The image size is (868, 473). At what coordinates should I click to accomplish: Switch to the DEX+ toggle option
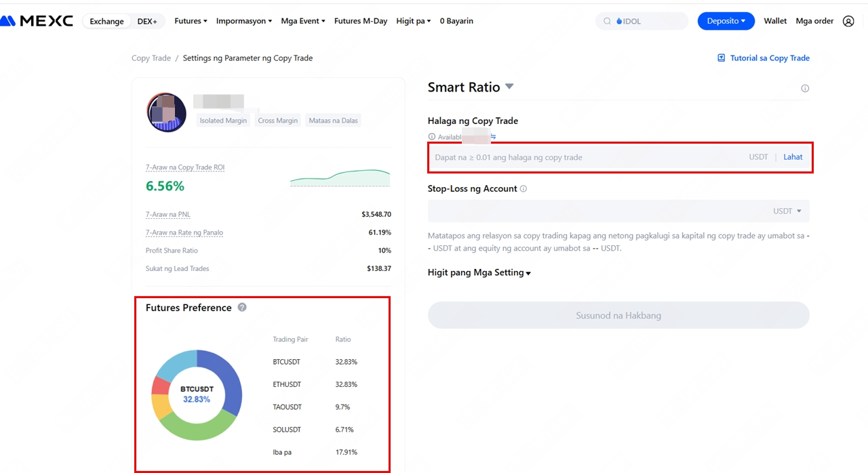click(x=147, y=21)
